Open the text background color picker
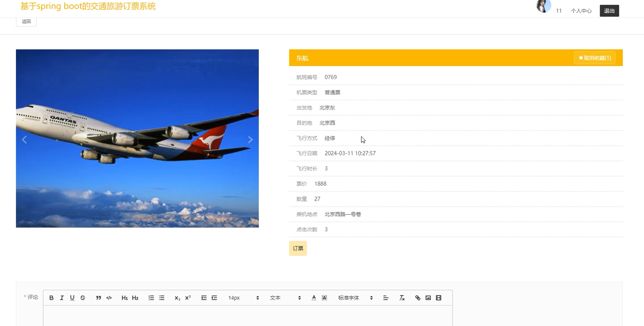This screenshot has height=326, width=644. tap(324, 298)
